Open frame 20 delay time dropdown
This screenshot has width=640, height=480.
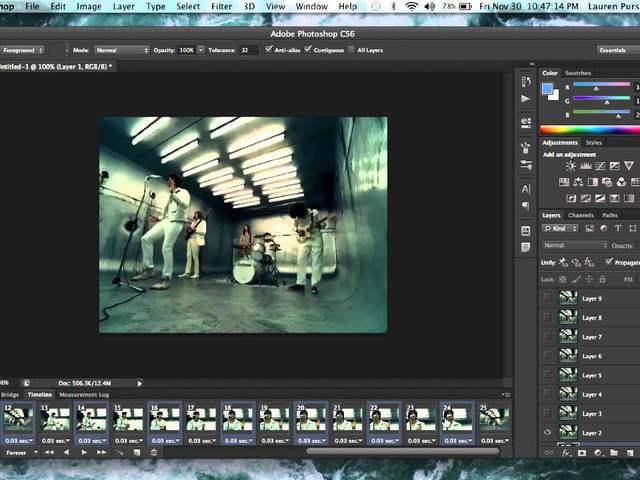click(x=311, y=440)
